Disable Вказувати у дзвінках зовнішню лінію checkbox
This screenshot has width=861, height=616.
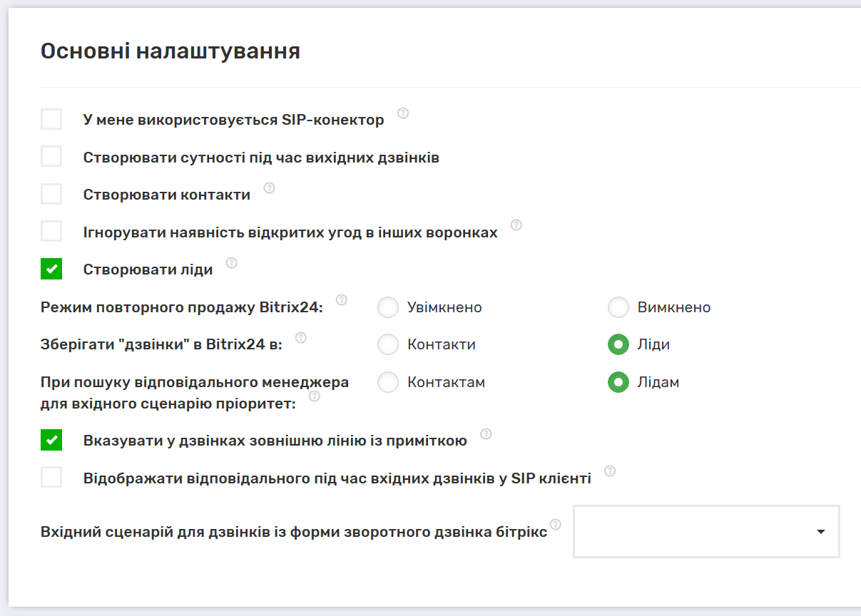[x=51, y=440]
